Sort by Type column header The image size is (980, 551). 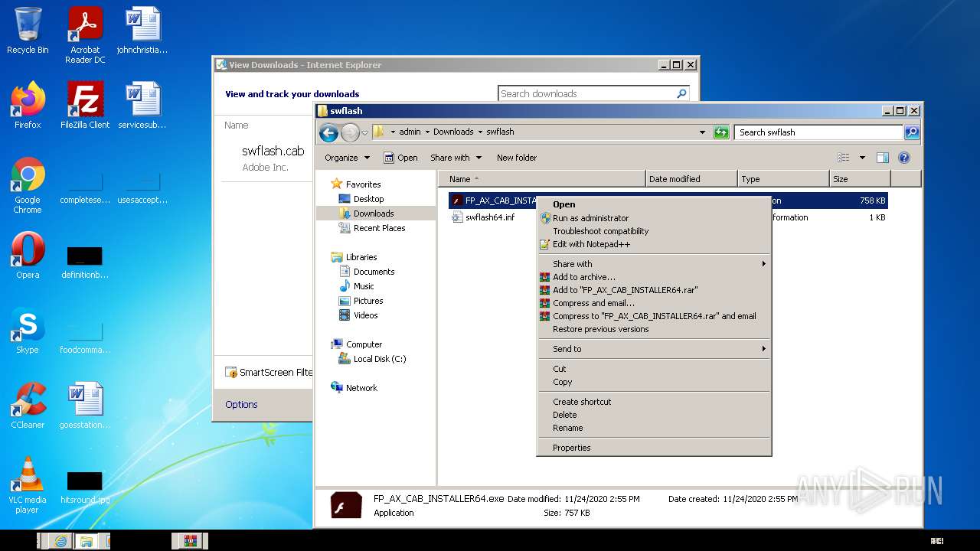[x=783, y=179]
